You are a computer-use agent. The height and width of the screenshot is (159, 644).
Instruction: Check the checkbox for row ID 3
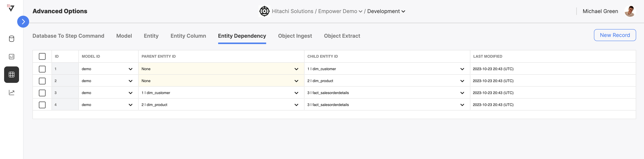point(42,93)
